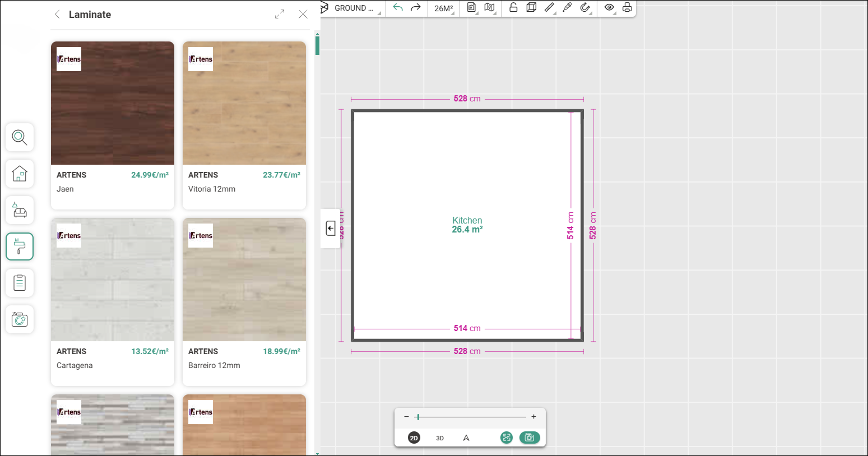Collapse the side panel with the arrow button

[331, 229]
